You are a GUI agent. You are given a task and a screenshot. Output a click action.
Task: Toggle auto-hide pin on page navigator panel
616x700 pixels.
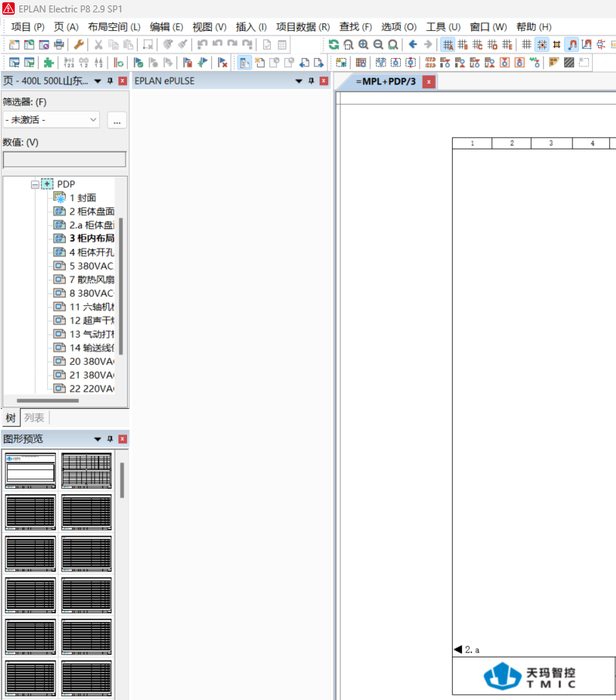[110, 81]
